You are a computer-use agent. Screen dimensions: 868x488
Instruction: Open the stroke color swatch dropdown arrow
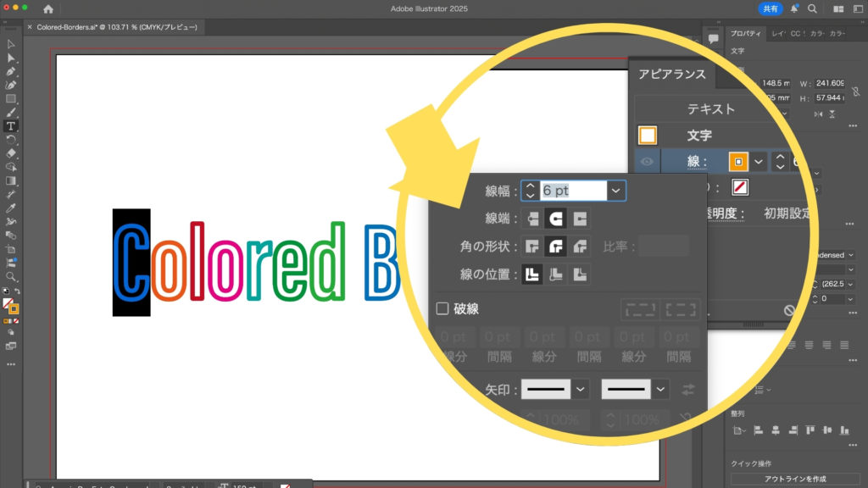759,161
